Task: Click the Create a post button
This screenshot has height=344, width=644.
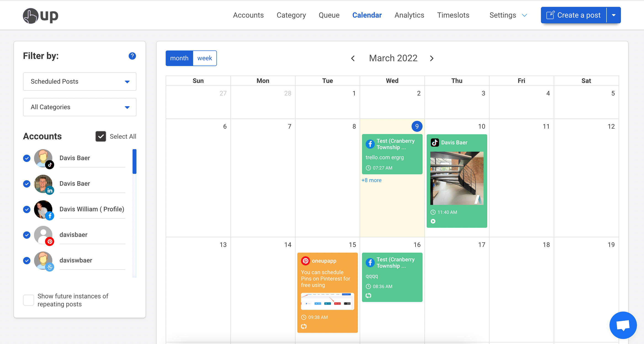Action: coord(574,15)
